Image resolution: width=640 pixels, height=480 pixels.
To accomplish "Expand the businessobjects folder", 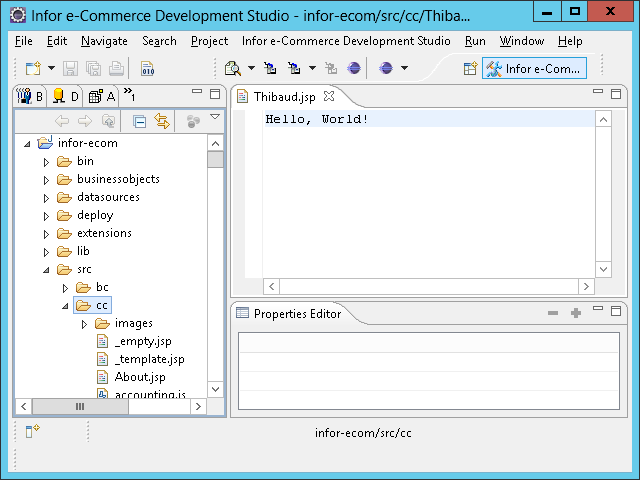I will (x=46, y=180).
